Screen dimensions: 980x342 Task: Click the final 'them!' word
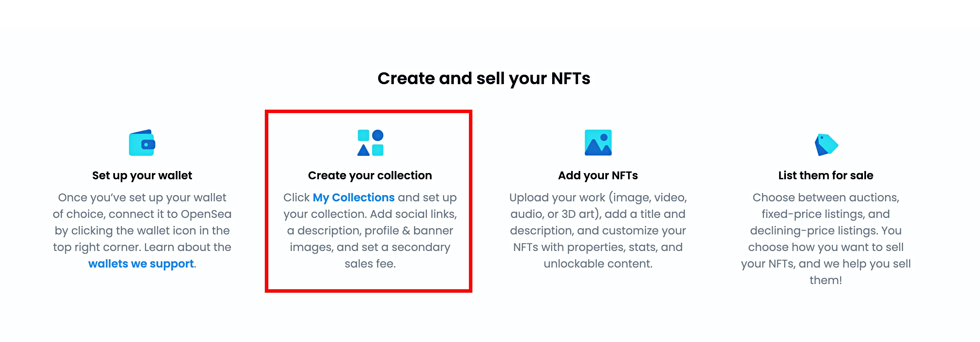click(x=826, y=280)
